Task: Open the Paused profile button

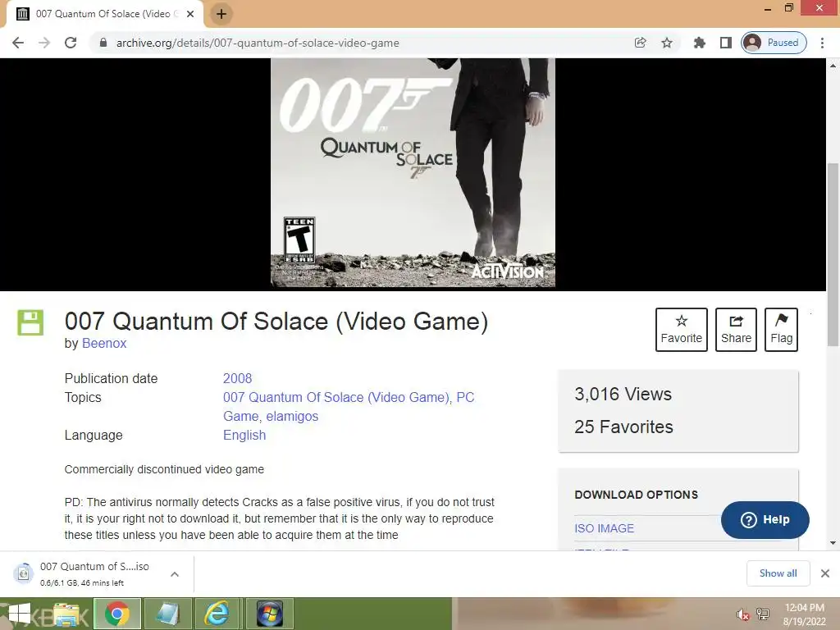Action: (x=774, y=43)
